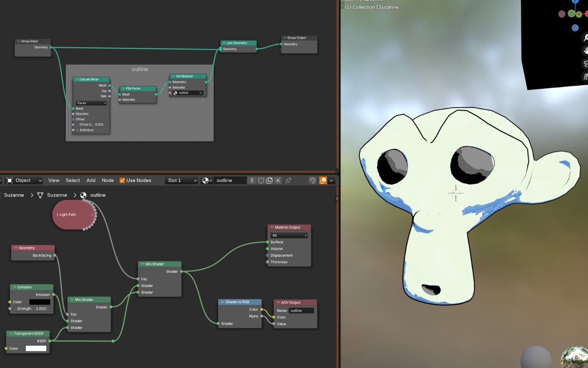Unlink the outline material with the X icon
Screen dimensions: 588x368
point(278,181)
